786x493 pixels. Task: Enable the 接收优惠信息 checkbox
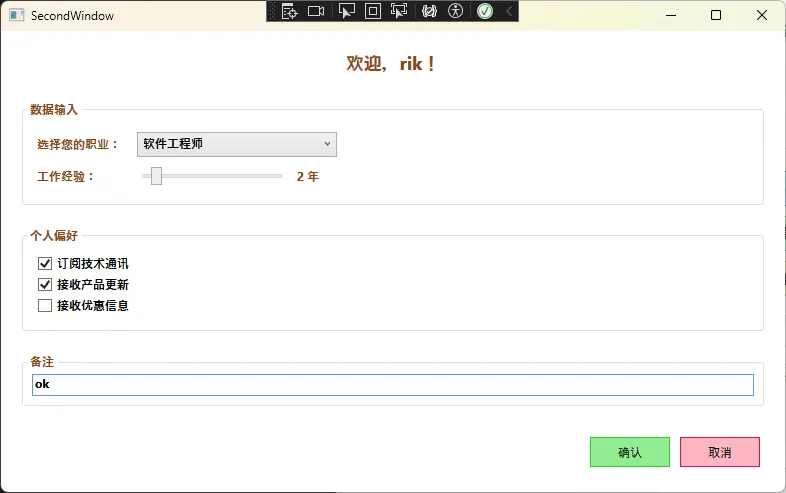tap(44, 306)
